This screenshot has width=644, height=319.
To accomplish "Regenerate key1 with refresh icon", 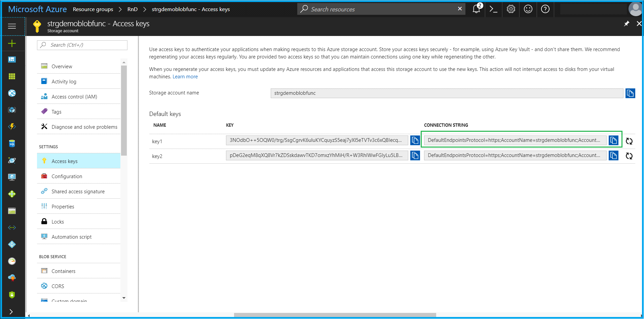I will tap(629, 141).
